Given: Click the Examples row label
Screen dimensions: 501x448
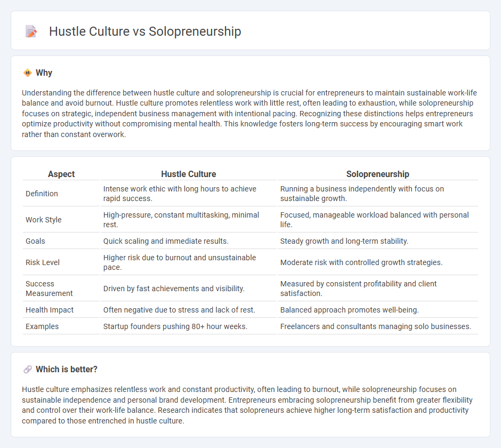Looking at the screenshot, I should (42, 326).
